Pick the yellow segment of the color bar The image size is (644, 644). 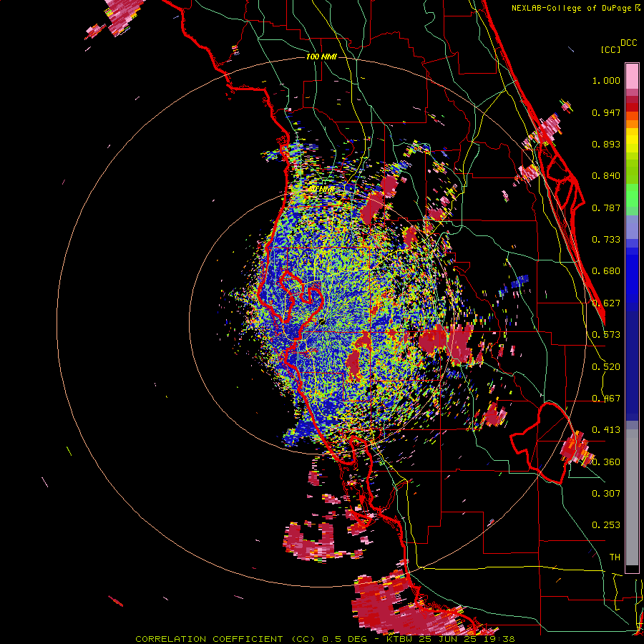coord(632,141)
